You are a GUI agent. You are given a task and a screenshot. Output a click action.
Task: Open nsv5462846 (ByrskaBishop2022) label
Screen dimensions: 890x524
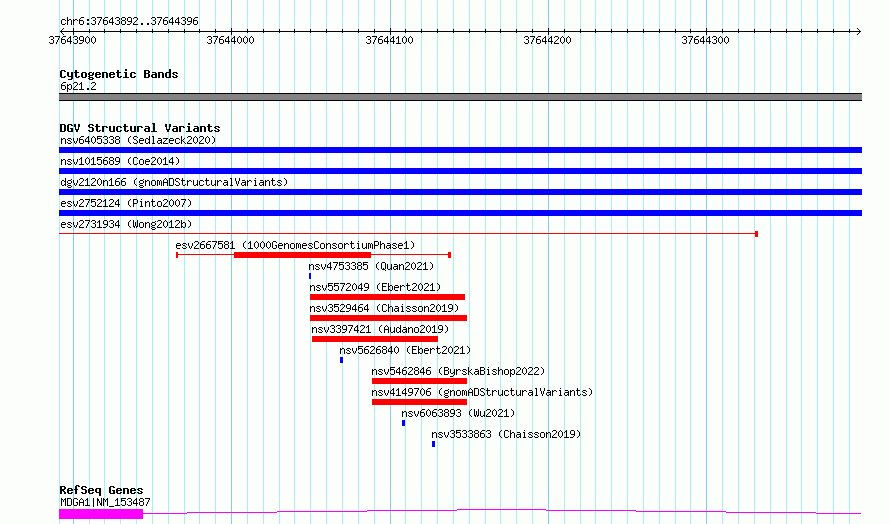click(x=458, y=371)
